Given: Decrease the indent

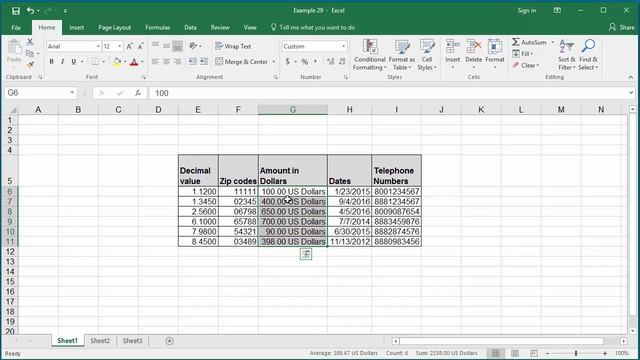Looking at the screenshot, I should 192,62.
